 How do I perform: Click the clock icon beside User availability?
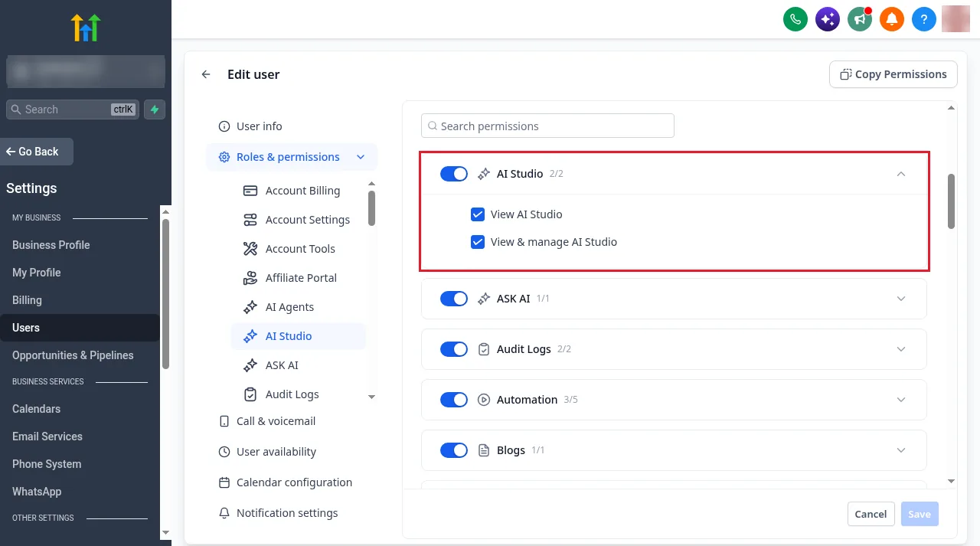pos(224,452)
